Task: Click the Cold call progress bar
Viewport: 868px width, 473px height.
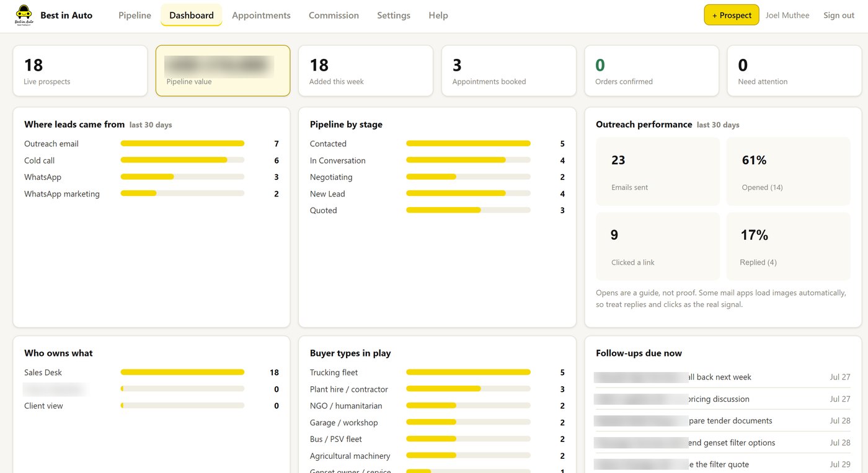Action: point(182,161)
